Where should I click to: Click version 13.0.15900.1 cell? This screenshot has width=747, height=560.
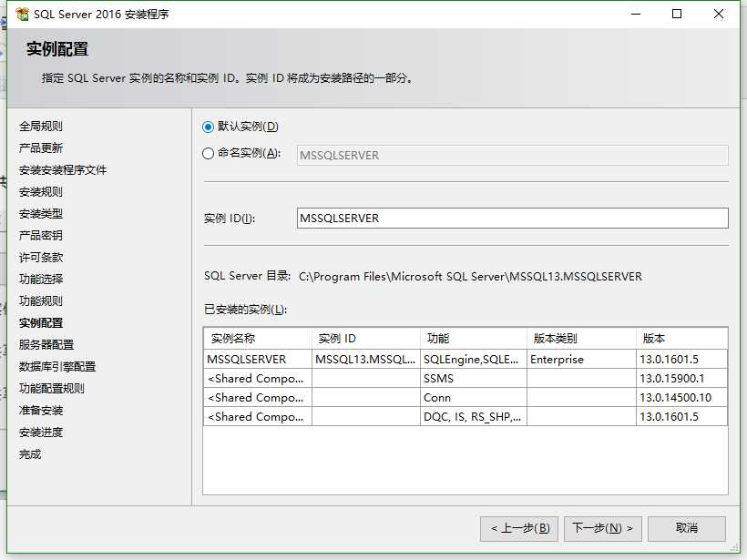(681, 379)
